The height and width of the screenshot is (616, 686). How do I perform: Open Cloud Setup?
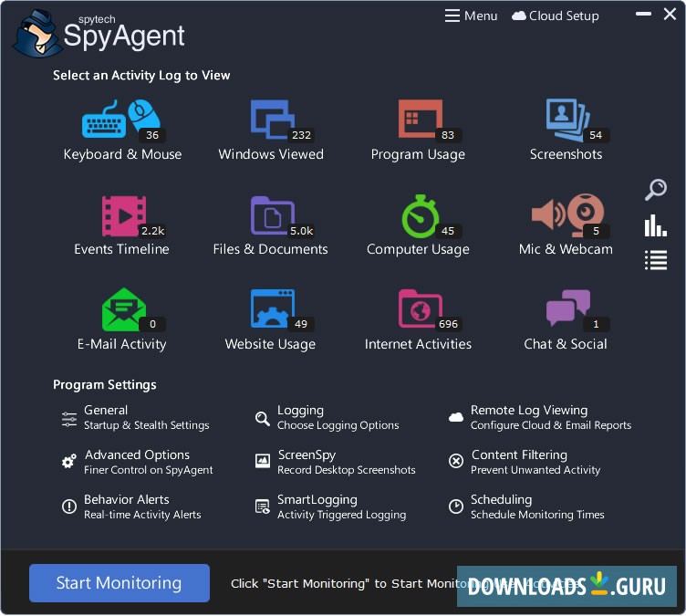[x=556, y=16]
